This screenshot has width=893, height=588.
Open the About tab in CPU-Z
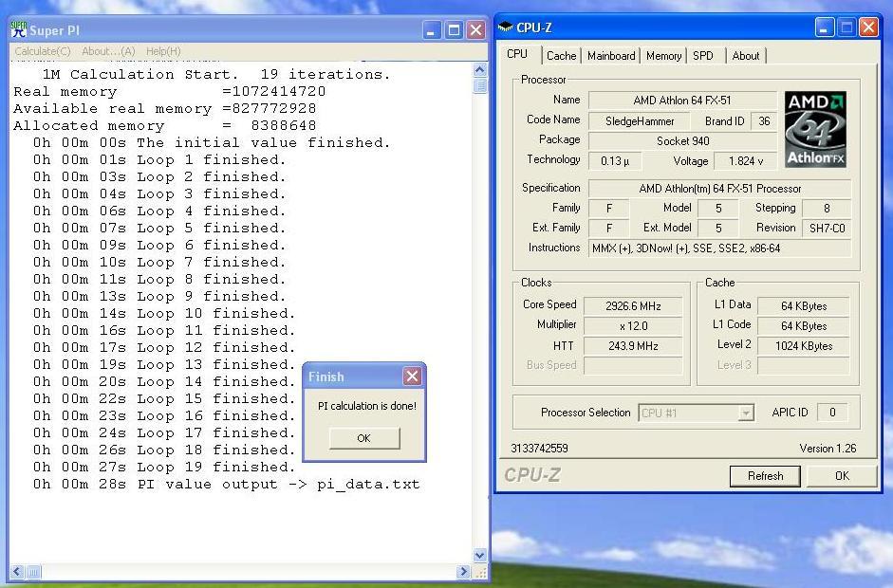click(746, 56)
